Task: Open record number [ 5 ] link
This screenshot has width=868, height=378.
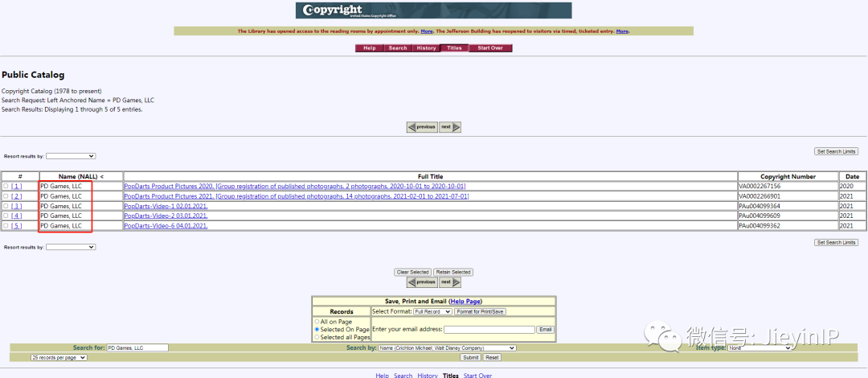Action: tap(17, 225)
